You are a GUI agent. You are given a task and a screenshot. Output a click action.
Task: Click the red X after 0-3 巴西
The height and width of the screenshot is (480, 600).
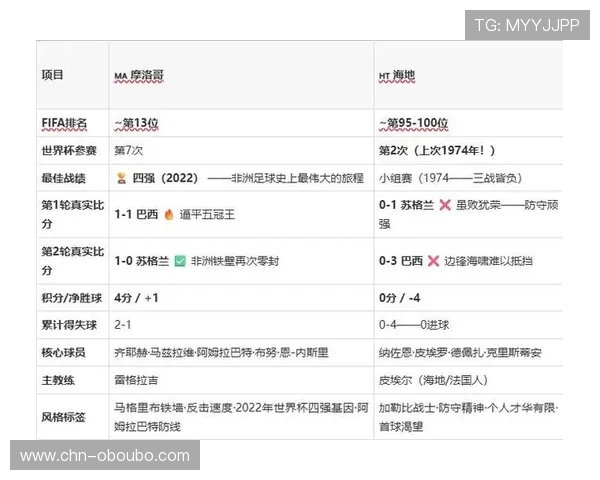tap(433, 261)
